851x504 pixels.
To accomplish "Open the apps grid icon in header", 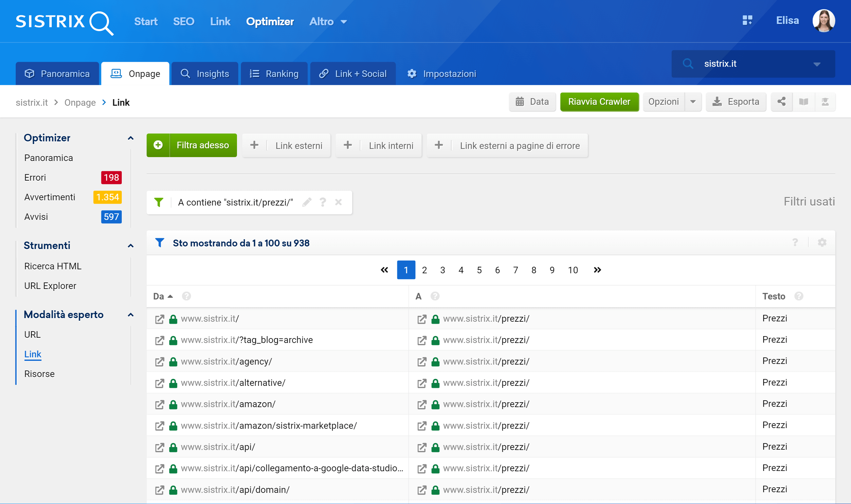I will tap(747, 20).
